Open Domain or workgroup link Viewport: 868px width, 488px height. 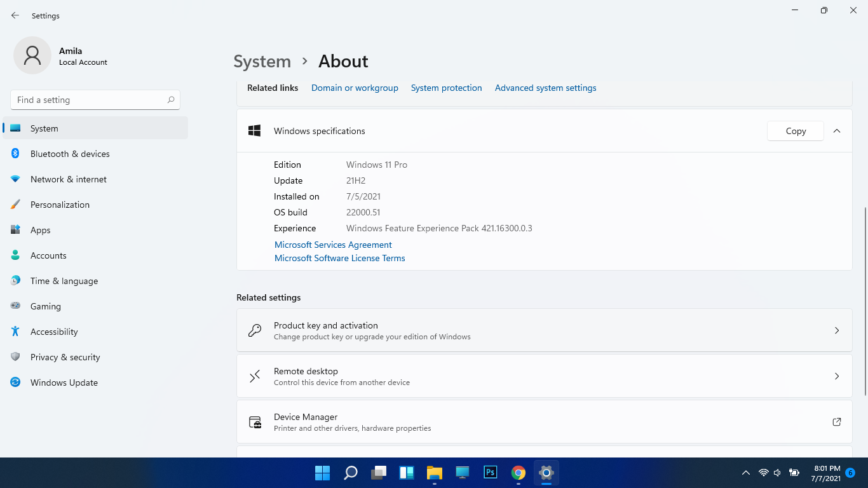[x=355, y=88]
